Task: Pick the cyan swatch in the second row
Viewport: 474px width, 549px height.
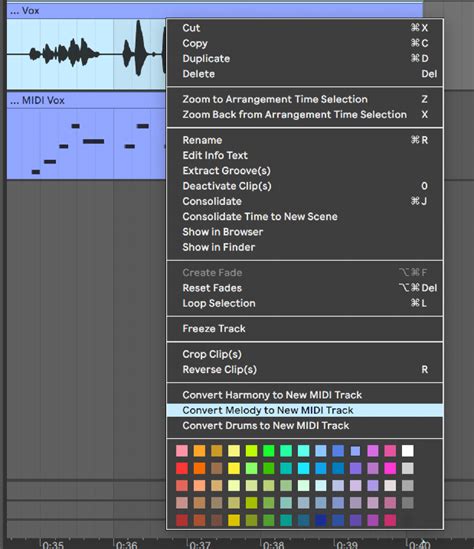Action: [304, 468]
